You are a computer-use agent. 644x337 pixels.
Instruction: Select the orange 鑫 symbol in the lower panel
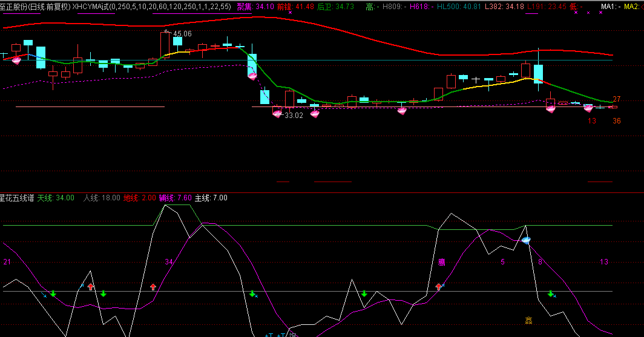click(x=528, y=320)
